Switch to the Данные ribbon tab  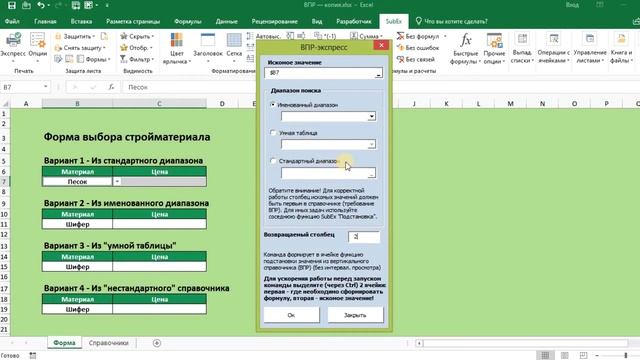click(x=227, y=21)
